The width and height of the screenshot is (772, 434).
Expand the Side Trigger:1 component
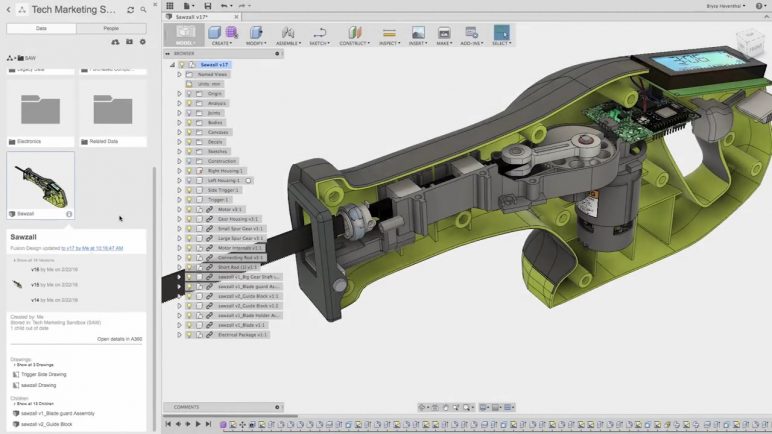pyautogui.click(x=179, y=190)
